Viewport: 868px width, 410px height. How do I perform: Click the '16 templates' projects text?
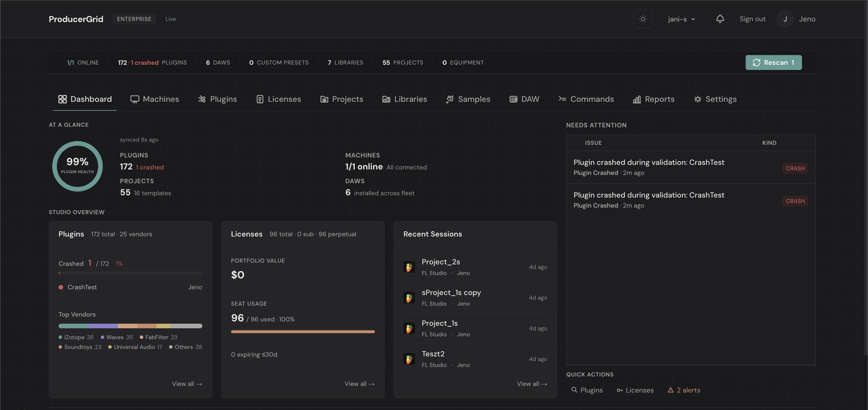(x=152, y=193)
